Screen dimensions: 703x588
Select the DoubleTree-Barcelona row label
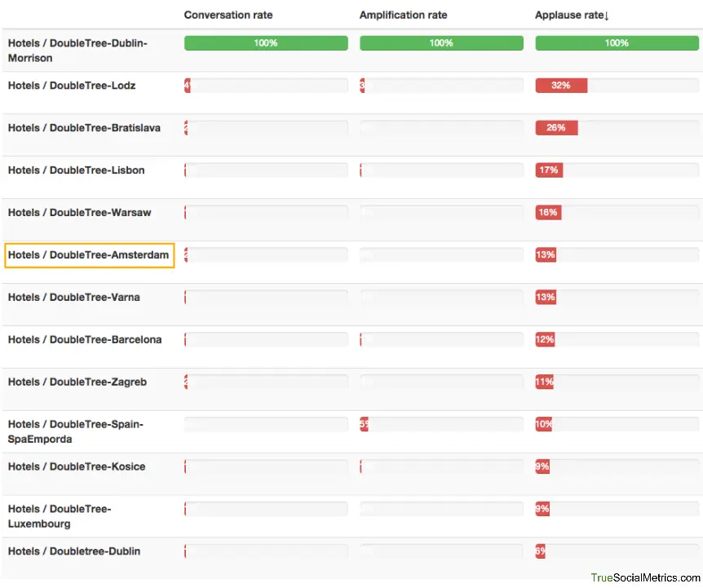(x=85, y=340)
